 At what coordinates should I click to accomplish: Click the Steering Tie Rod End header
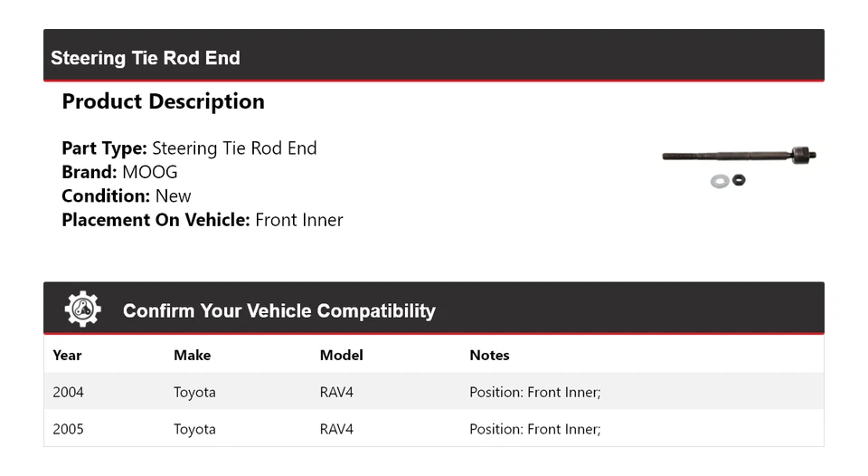(146, 58)
